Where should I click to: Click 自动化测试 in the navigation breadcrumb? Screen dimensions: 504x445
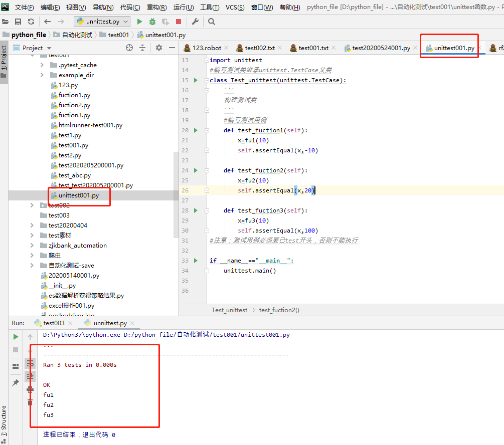(x=77, y=35)
